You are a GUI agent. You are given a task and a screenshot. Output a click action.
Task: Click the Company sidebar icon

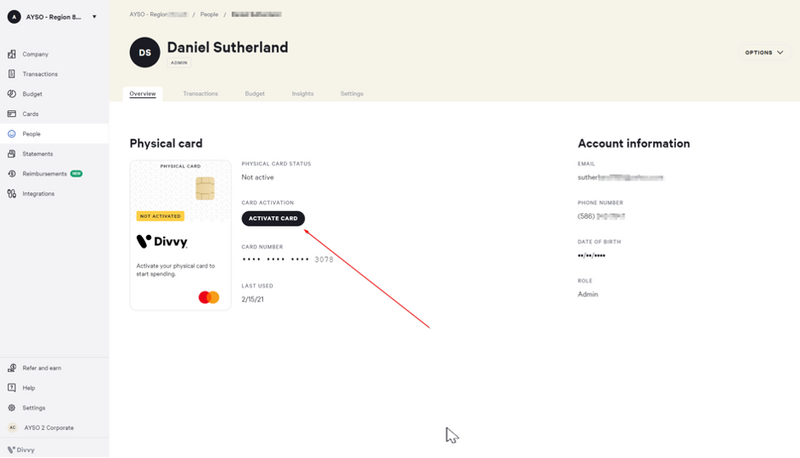pos(12,54)
